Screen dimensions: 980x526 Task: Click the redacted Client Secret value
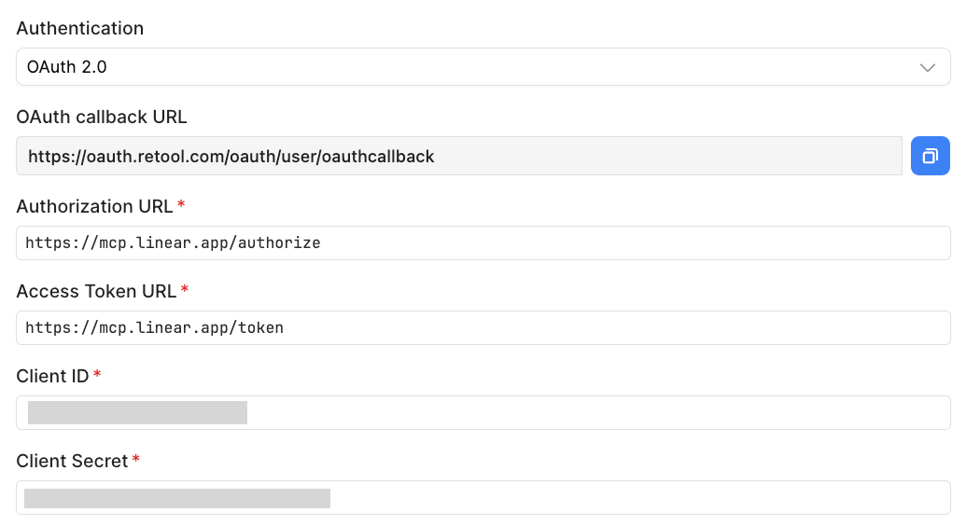point(177,498)
